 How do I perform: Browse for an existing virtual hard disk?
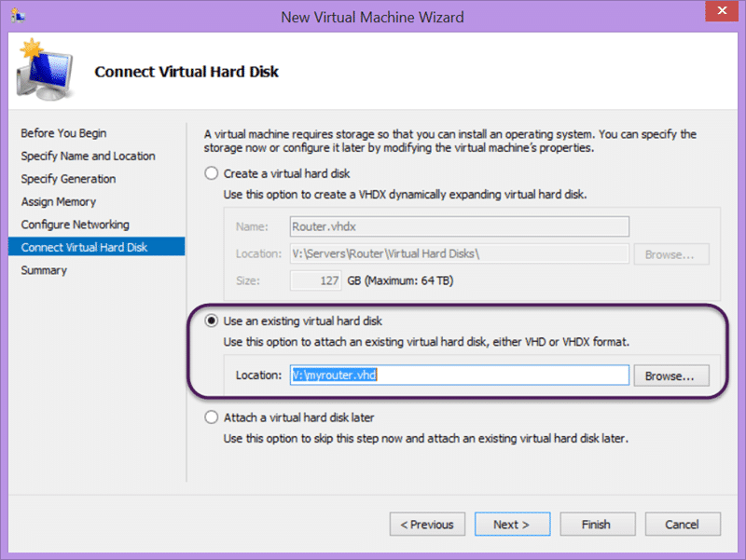coord(670,376)
